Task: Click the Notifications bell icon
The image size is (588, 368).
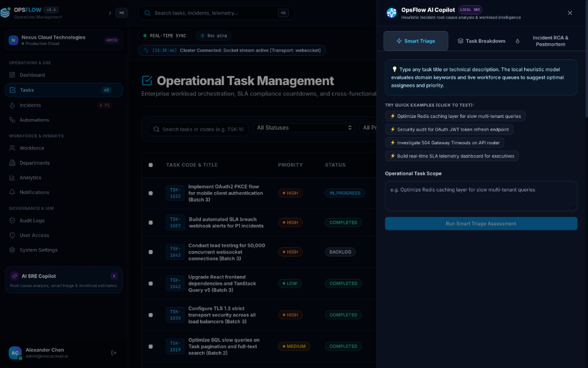Action: [x=13, y=192]
